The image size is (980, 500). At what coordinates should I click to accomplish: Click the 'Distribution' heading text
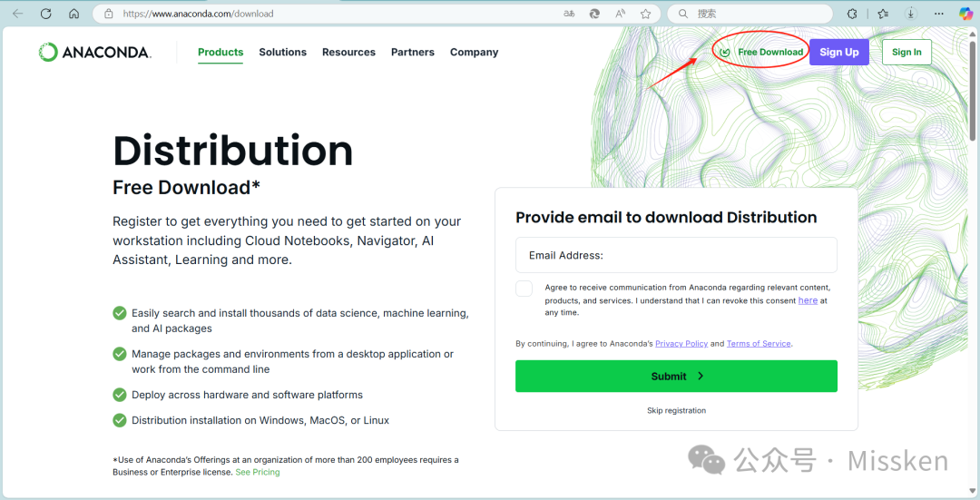[232, 151]
